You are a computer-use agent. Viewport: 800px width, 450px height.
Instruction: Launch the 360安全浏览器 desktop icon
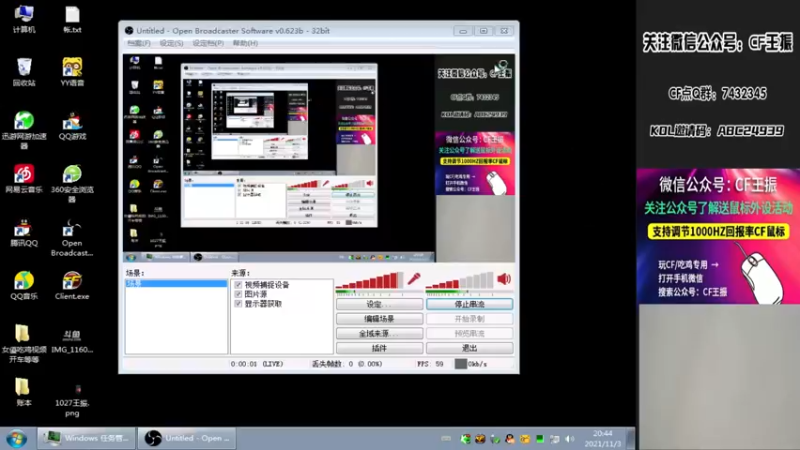coord(72,184)
